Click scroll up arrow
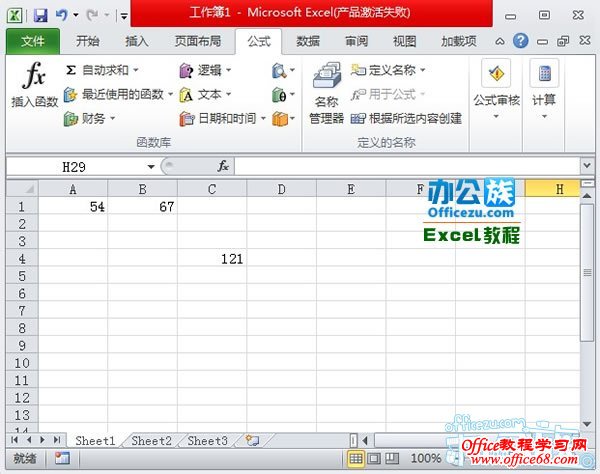This screenshot has width=600, height=474. click(x=587, y=196)
